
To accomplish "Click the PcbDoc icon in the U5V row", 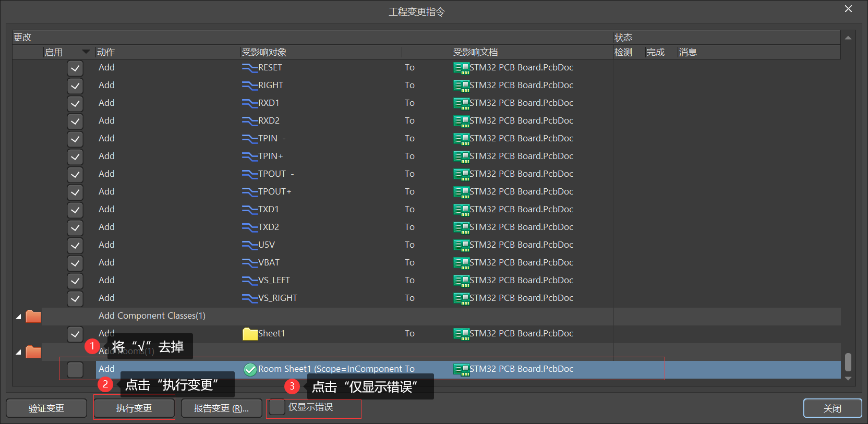I will click(461, 246).
